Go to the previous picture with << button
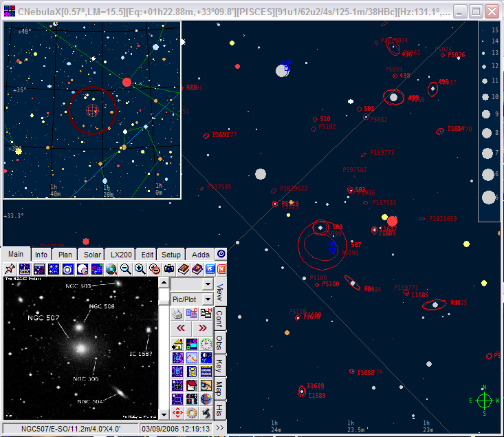 click(180, 328)
